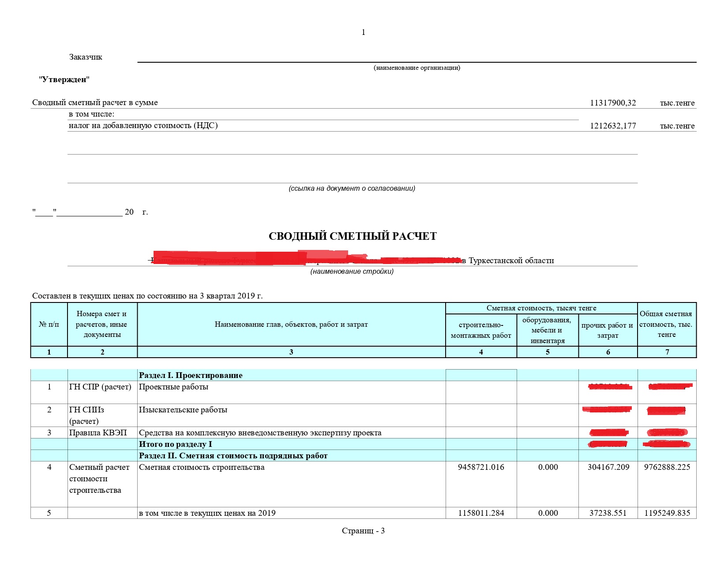Click column number 3 header cell
The width and height of the screenshot is (728, 563).
point(291,352)
